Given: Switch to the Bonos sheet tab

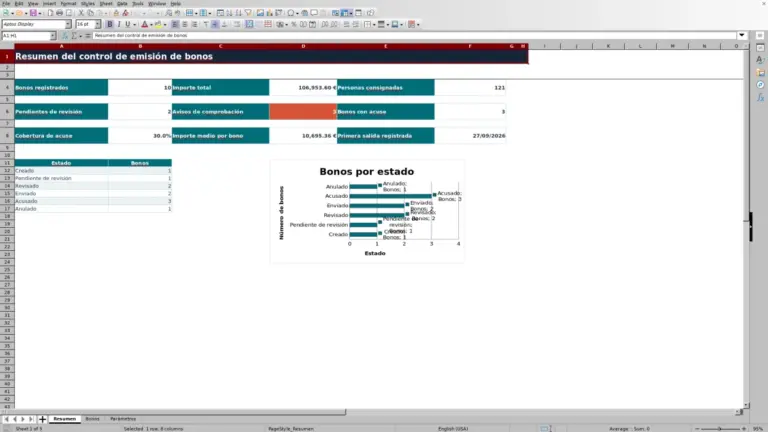Looking at the screenshot, I should pos(92,419).
